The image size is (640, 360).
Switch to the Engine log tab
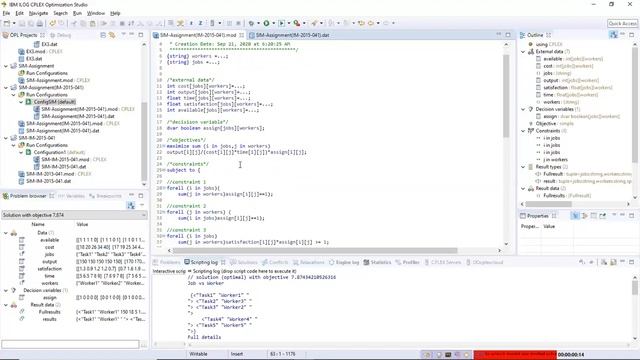coord(344,262)
